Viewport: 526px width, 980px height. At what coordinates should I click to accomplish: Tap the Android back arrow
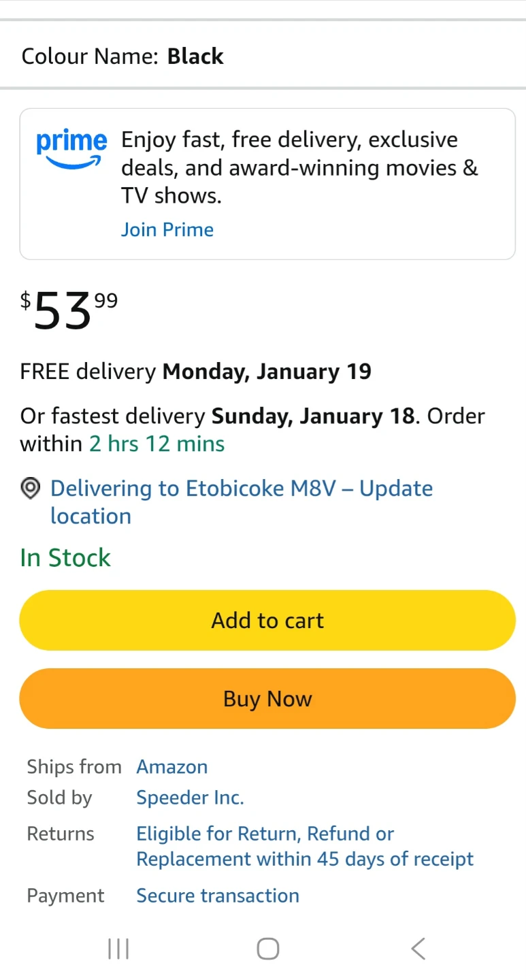418,949
